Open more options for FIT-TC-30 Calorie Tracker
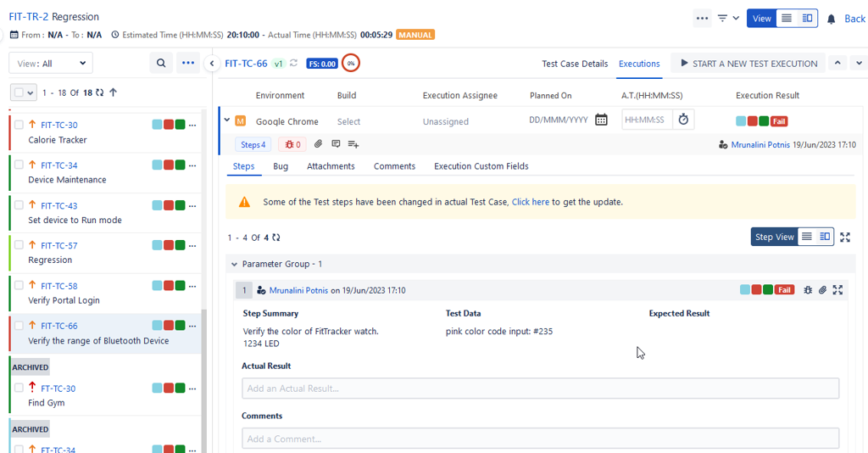Screen dimensions: 868x453 click(x=192, y=126)
